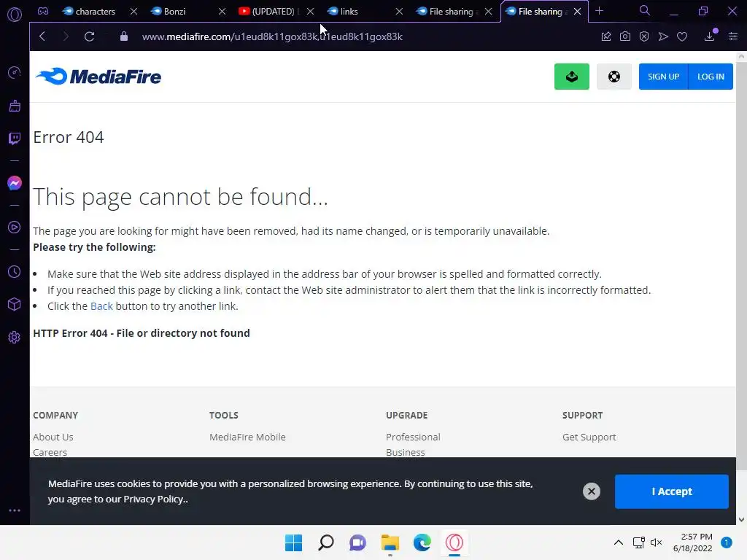Open File Explorer from taskbar
Image resolution: width=747 pixels, height=560 pixels.
[x=390, y=542]
